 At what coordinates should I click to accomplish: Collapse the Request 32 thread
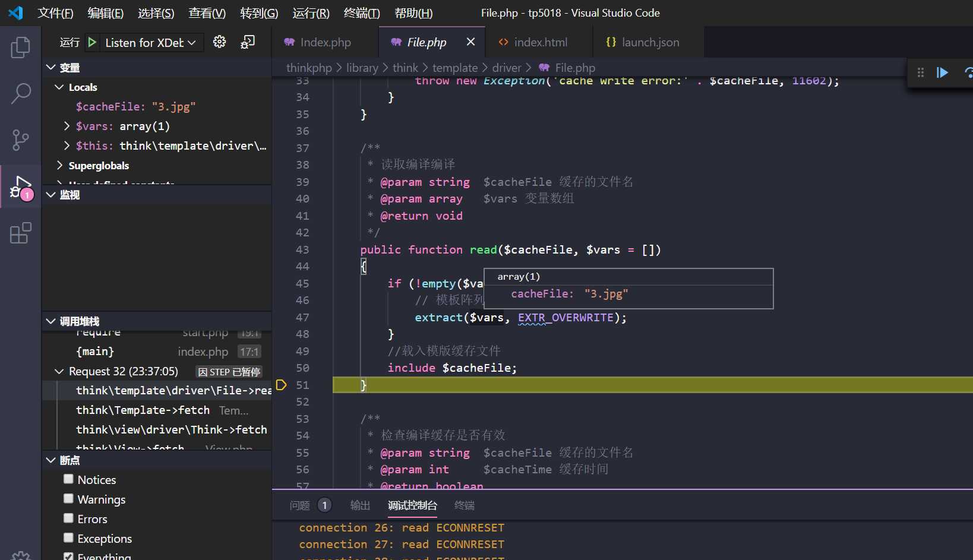point(59,371)
